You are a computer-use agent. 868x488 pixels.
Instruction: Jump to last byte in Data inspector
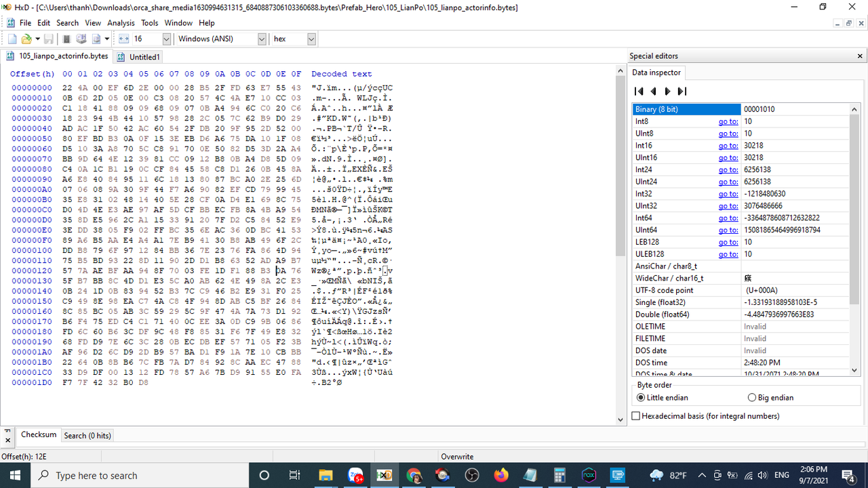[x=682, y=91]
